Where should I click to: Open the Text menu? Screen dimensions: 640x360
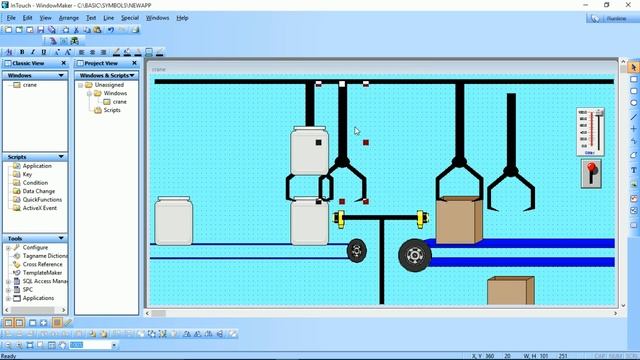[91, 18]
